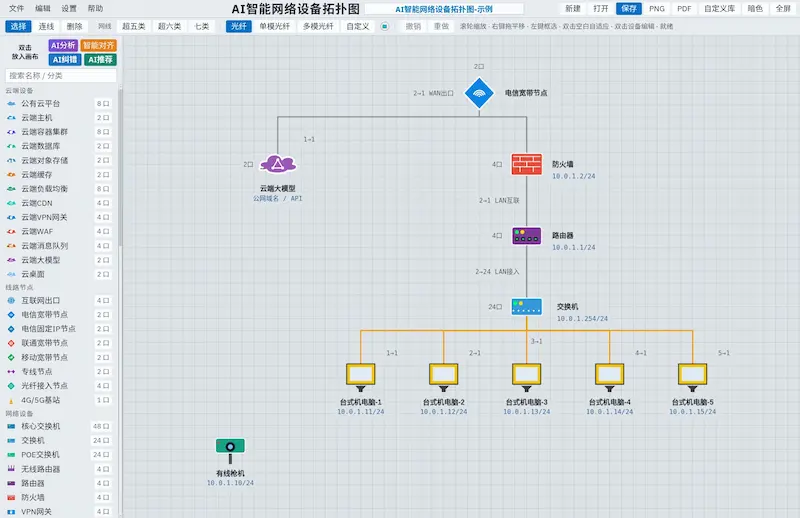800x518 pixels.
Task: Click the AI分析 button
Action: [63, 45]
